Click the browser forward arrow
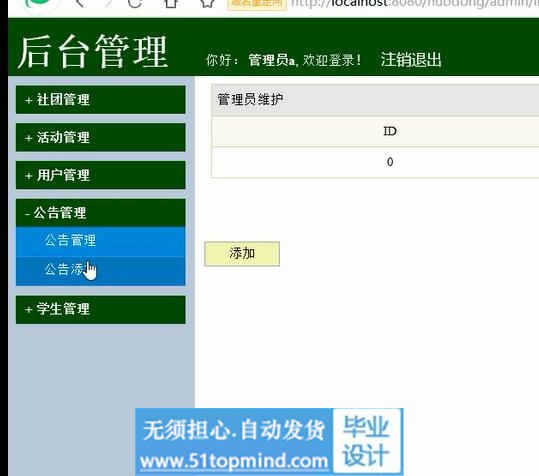The width and height of the screenshot is (539, 476). (x=108, y=3)
